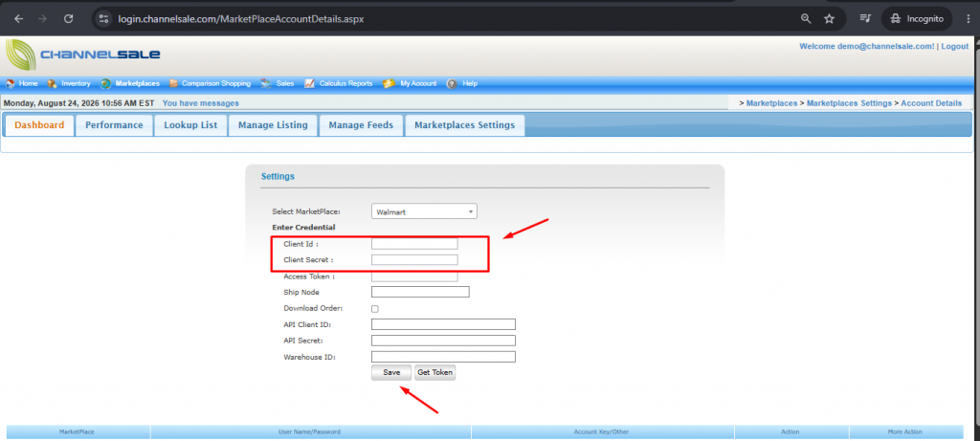The height and width of the screenshot is (441, 980).
Task: Open the My Account menu
Action: [x=418, y=83]
